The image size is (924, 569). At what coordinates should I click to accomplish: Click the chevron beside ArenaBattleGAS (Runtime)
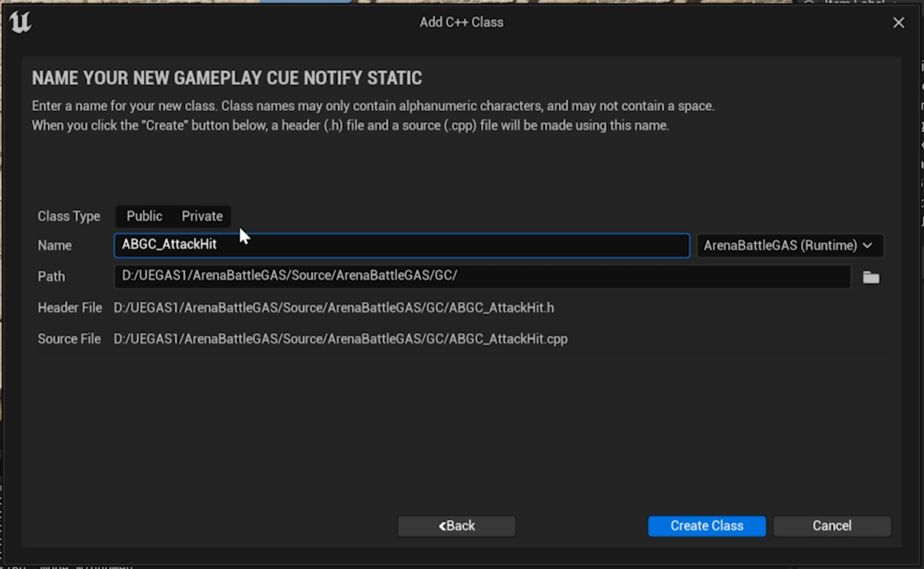pos(867,246)
